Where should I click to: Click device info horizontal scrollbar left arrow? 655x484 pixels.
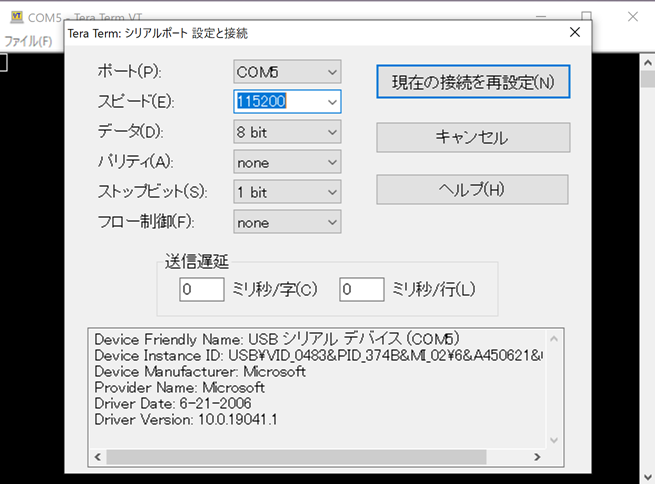coord(98,457)
